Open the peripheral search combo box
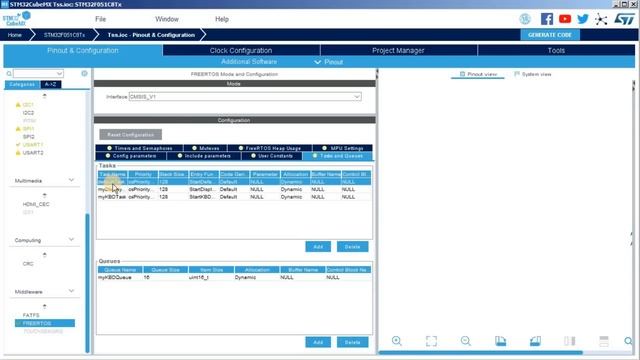 pos(38,73)
